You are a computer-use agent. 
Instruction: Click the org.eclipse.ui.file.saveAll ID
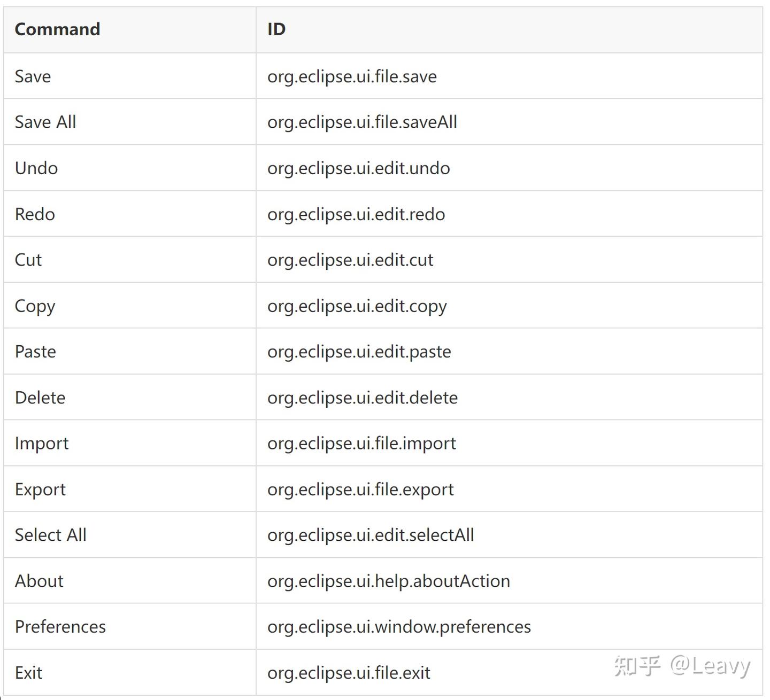point(362,122)
